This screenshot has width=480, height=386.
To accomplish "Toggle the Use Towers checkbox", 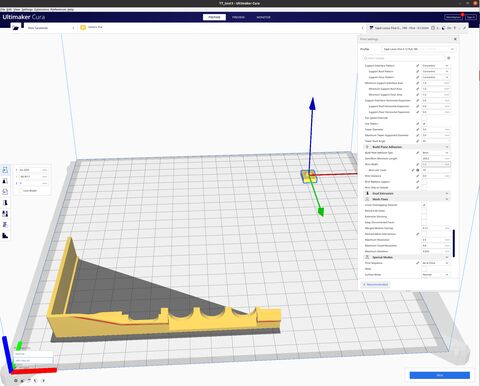I will pos(424,124).
